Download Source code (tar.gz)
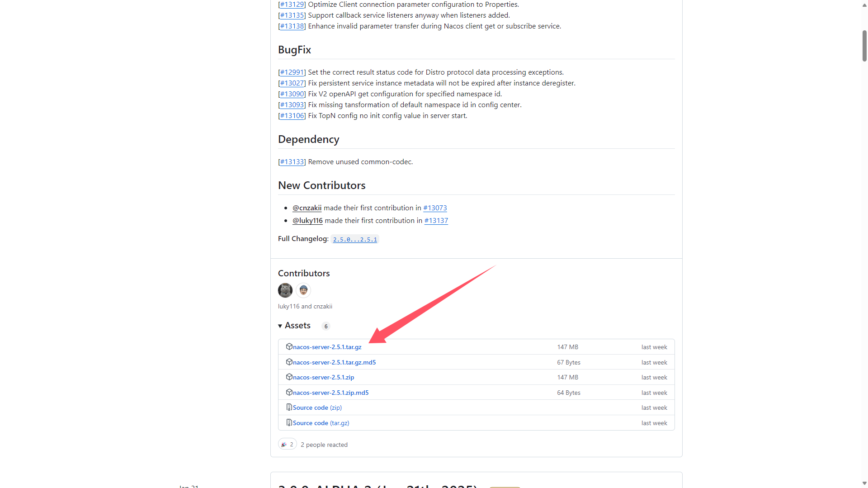Screen dimensions: 868x488 pos(321,423)
